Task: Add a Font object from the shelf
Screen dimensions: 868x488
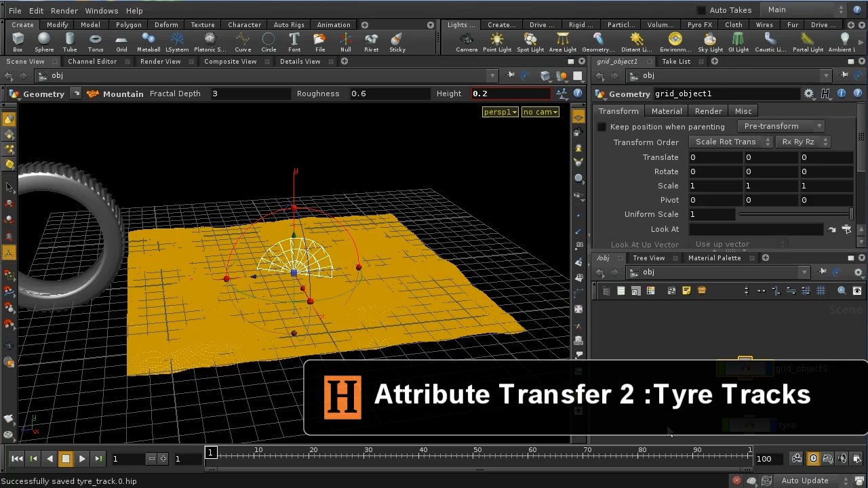Action: [294, 41]
